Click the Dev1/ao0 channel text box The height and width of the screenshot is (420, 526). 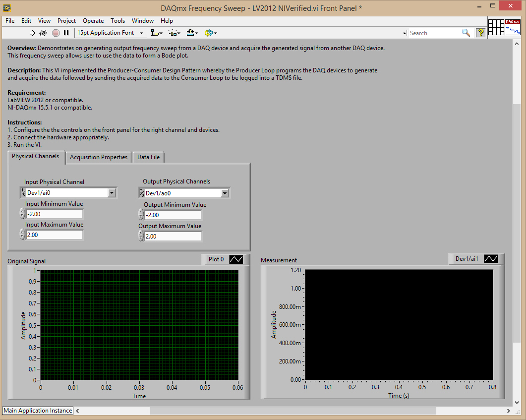pos(183,193)
